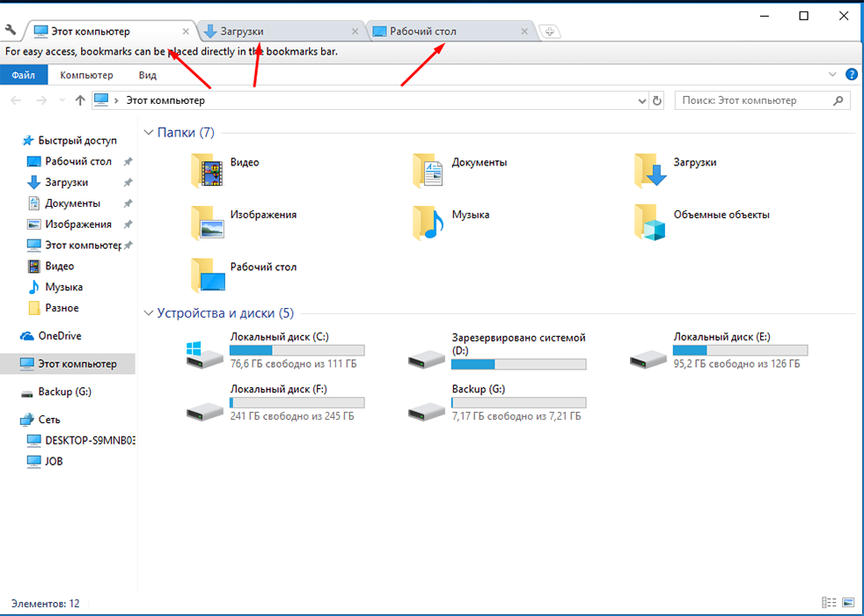The width and height of the screenshot is (864, 616).
Task: Open the Видео folder icon
Action: pyautogui.click(x=209, y=171)
